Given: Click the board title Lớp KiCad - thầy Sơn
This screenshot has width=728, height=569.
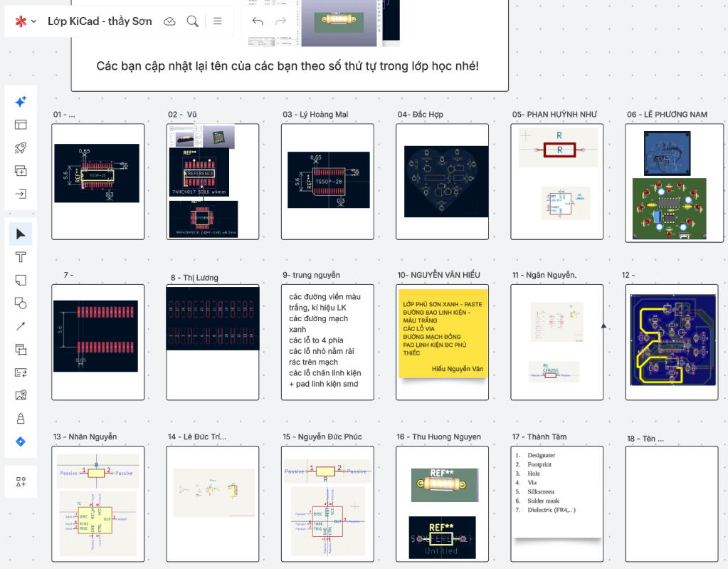Looking at the screenshot, I should point(100,21).
